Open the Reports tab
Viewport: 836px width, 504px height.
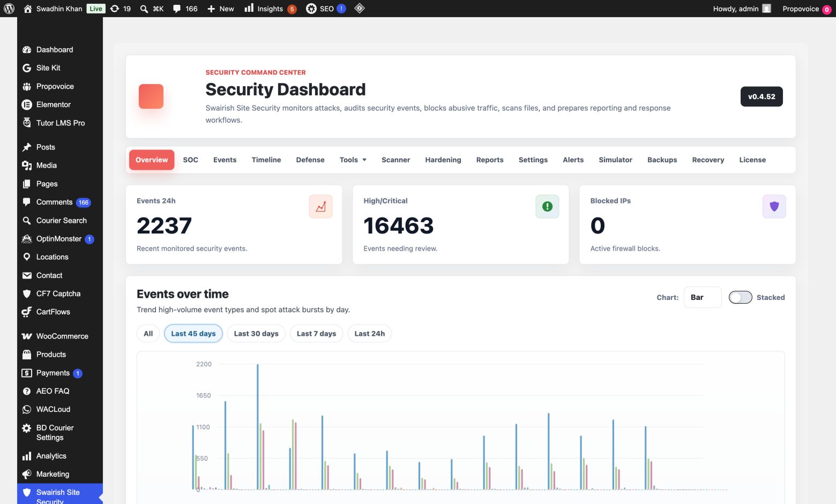pyautogui.click(x=490, y=160)
